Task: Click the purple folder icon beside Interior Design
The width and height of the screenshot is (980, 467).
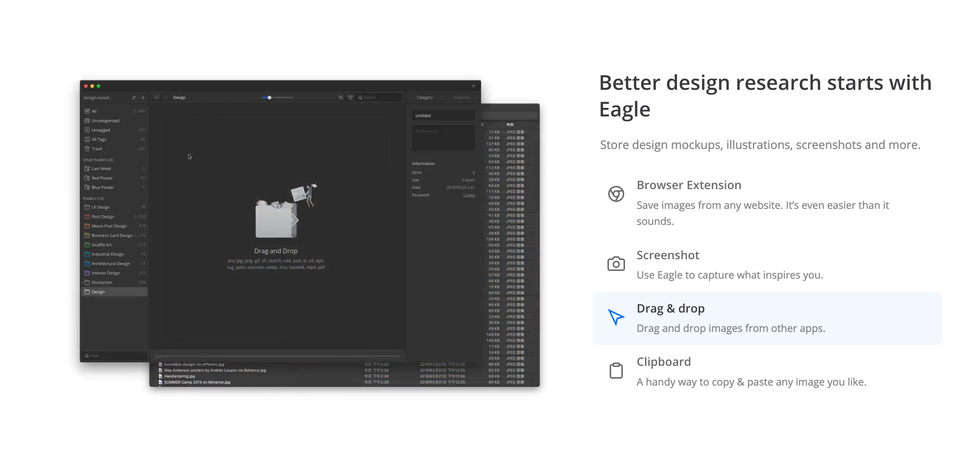Action: tap(87, 273)
